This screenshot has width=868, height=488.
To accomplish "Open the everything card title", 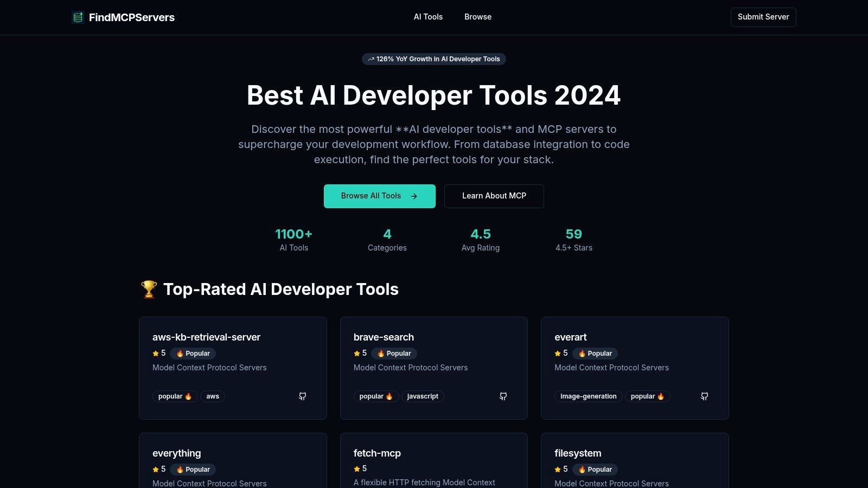I will 177,453.
